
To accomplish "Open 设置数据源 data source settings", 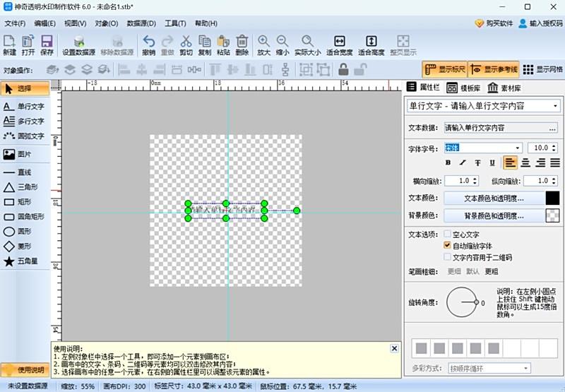I will pos(78,44).
